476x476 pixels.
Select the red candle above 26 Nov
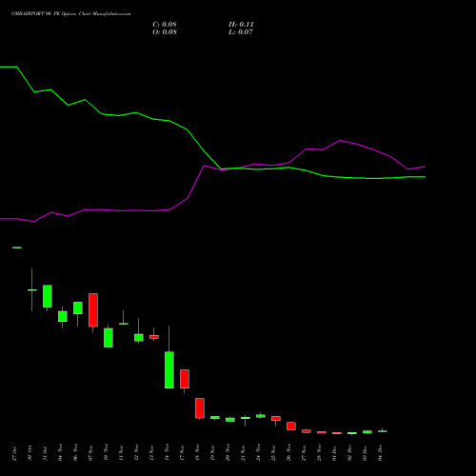pyautogui.click(x=291, y=426)
